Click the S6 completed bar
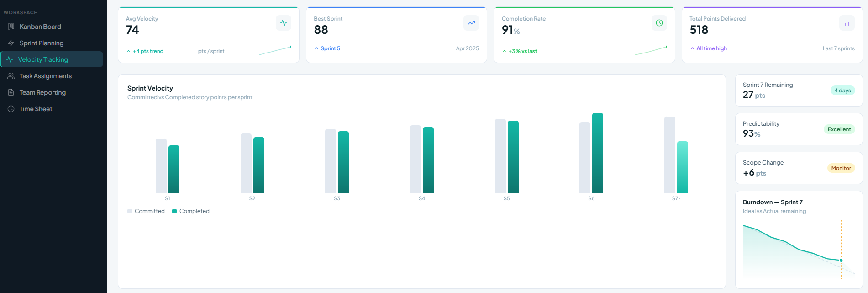The width and height of the screenshot is (868, 293). (x=597, y=153)
